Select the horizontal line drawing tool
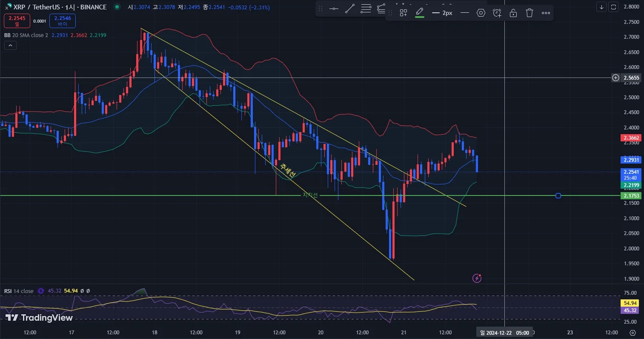The height and width of the screenshot is (339, 644). pyautogui.click(x=334, y=9)
